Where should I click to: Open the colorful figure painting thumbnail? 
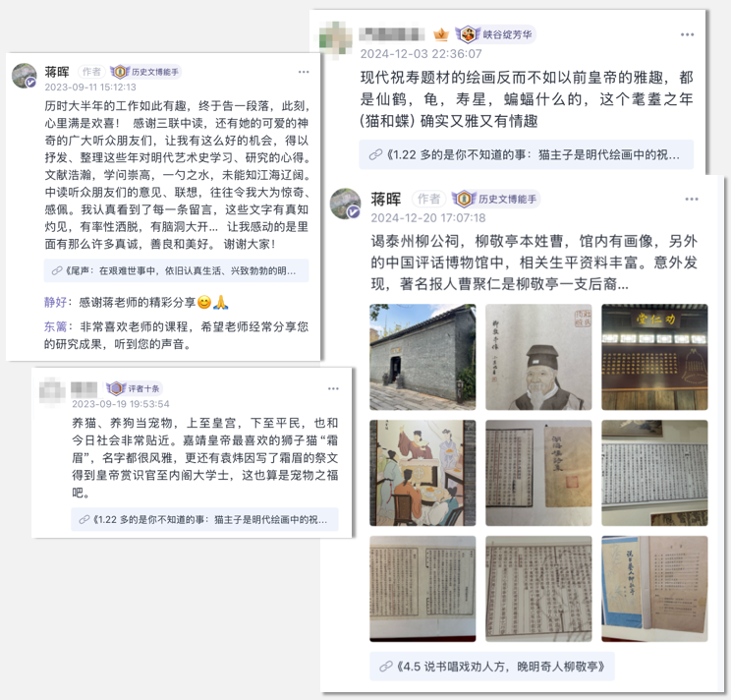(x=422, y=473)
